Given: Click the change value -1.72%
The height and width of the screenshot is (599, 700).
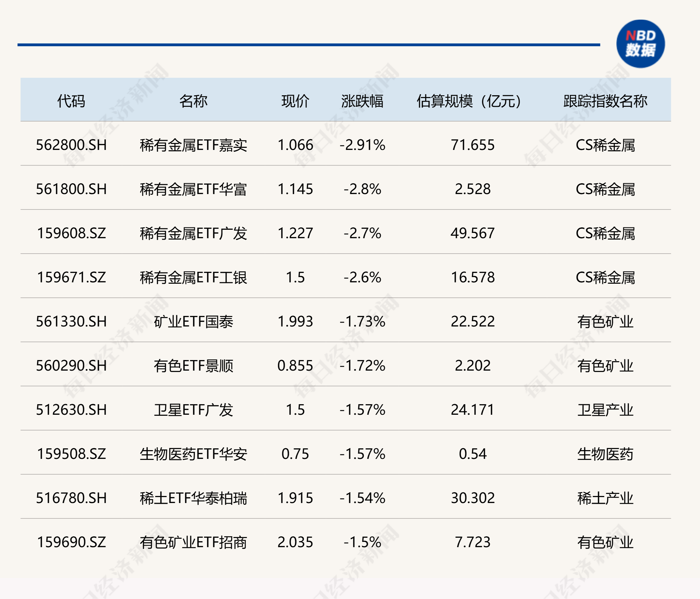Looking at the screenshot, I should click(362, 366).
